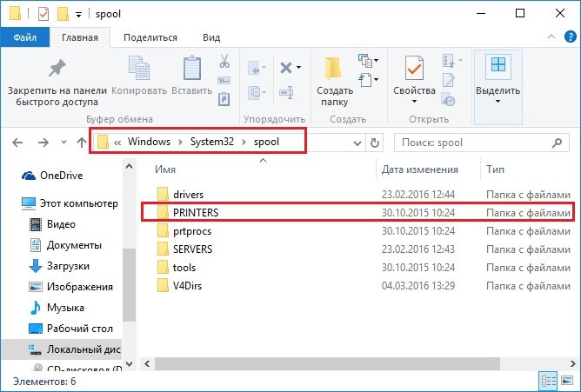581x392 pixels.
Task: Click the Paste clipboard icon
Action: coord(191,68)
